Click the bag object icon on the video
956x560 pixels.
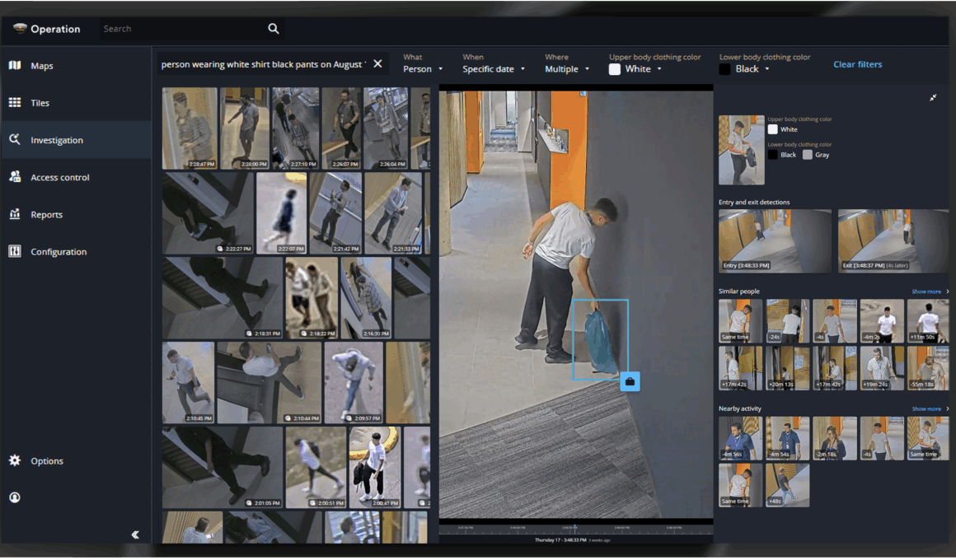(630, 381)
